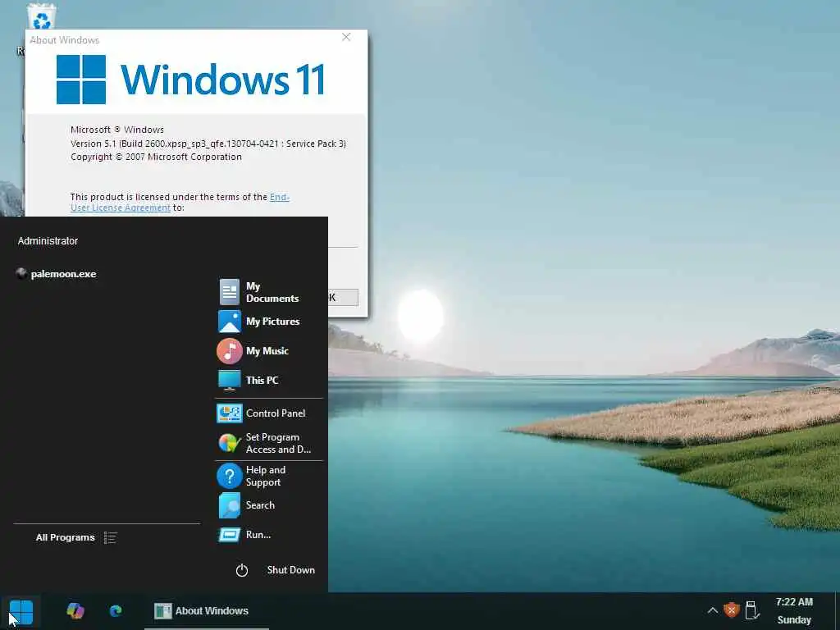Open the Windows Start button
Screen dimensions: 840x630
[x=21, y=612]
